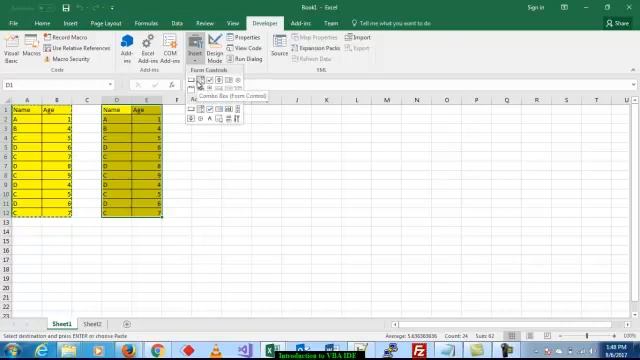Open Customize Quick Access Toolbar dropdown
Viewport: 640px width, 360px height.
click(x=112, y=8)
